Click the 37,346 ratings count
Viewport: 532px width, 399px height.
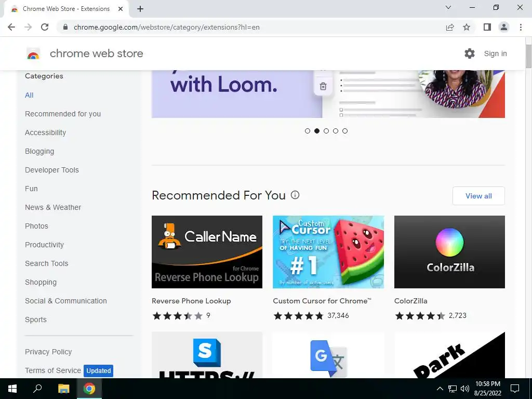[338, 316]
